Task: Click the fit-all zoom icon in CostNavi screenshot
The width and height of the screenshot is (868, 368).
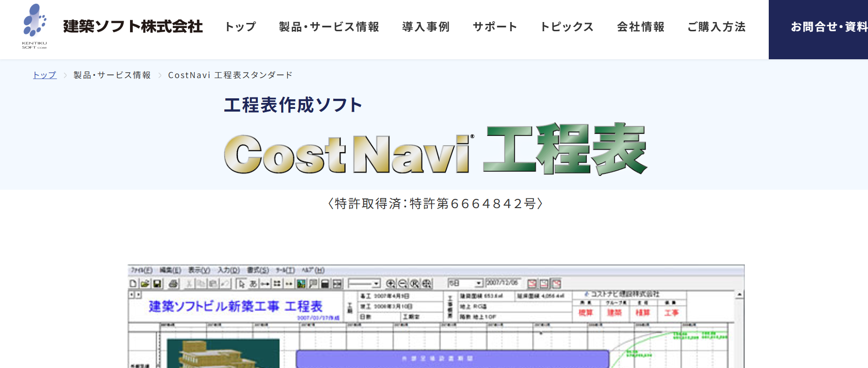Action: click(x=426, y=283)
